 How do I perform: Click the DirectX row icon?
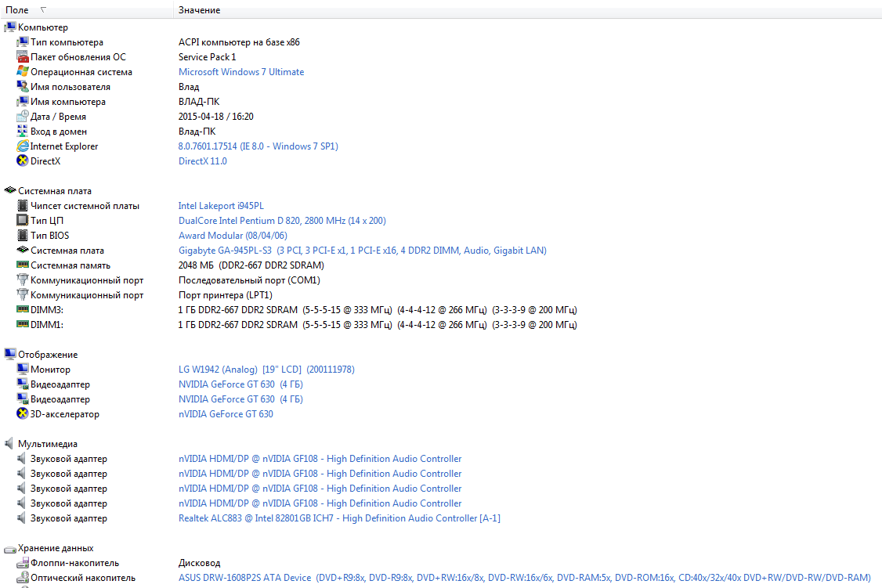point(23,161)
